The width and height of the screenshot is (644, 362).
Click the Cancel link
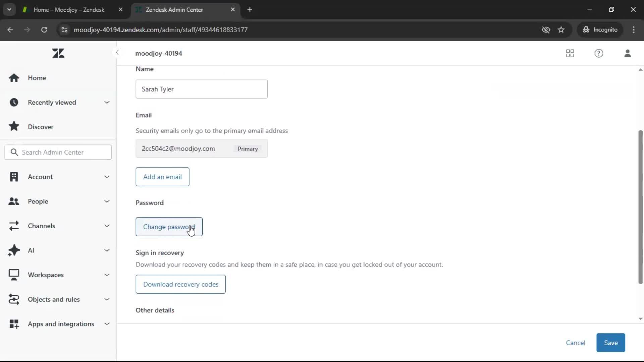(x=576, y=343)
